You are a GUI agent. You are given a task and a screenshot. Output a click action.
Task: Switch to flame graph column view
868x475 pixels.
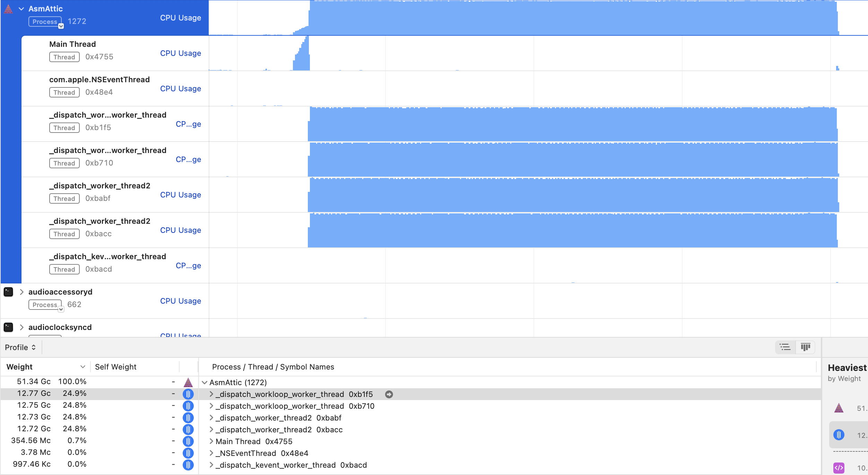[805, 347]
